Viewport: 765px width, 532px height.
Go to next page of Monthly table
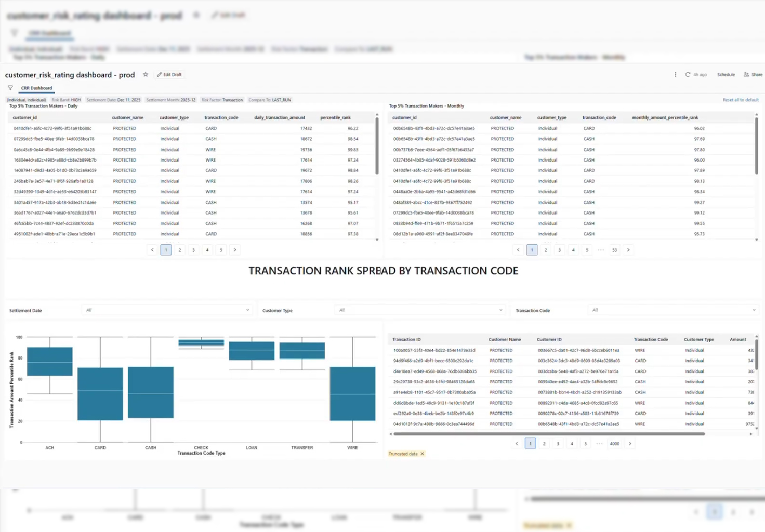(628, 250)
